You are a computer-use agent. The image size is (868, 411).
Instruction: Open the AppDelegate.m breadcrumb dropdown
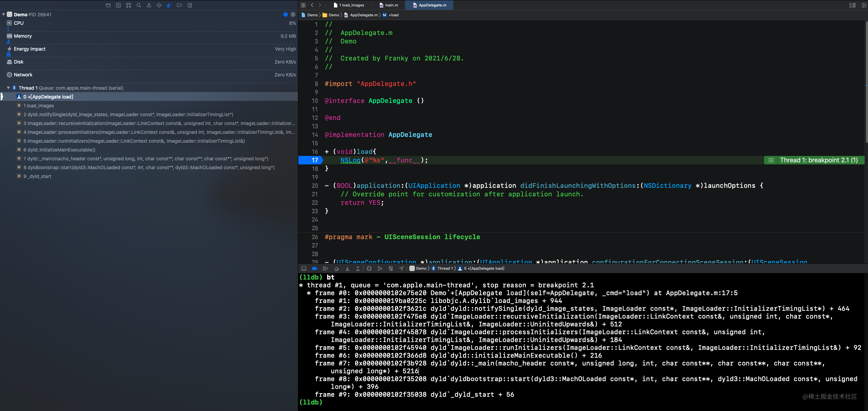click(360, 15)
